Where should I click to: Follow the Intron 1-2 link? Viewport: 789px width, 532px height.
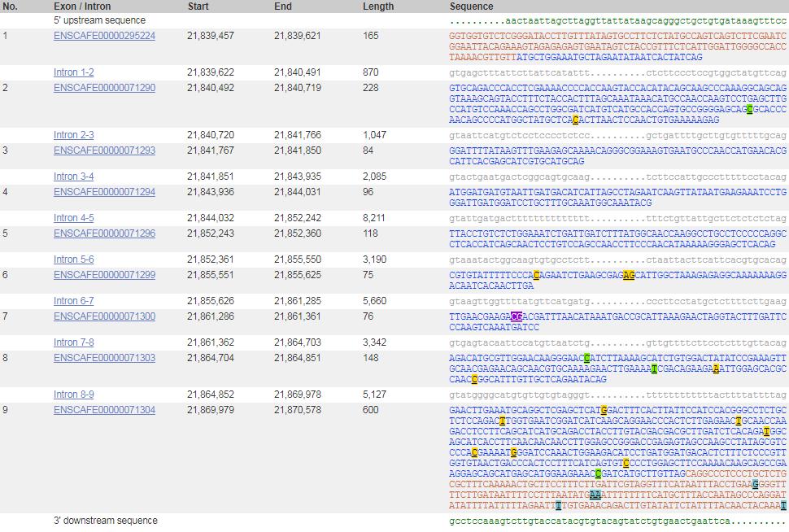pyautogui.click(x=73, y=72)
